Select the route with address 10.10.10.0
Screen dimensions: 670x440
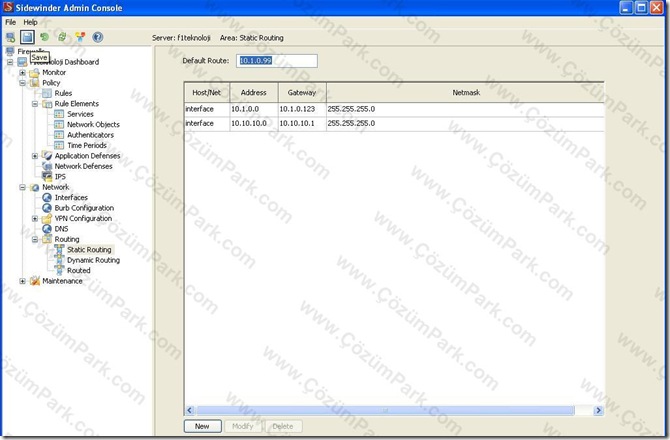click(394, 123)
